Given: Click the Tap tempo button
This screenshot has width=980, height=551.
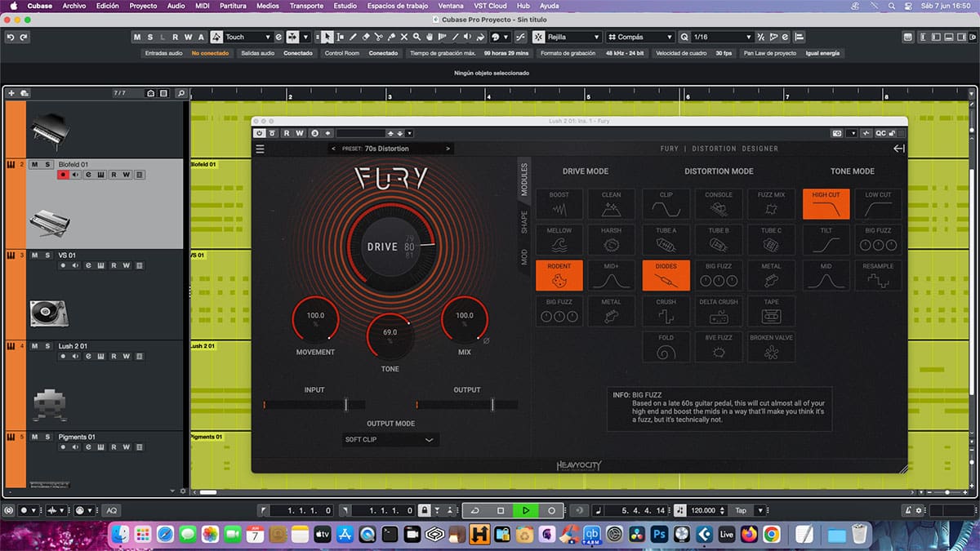Looking at the screenshot, I should tap(741, 510).
